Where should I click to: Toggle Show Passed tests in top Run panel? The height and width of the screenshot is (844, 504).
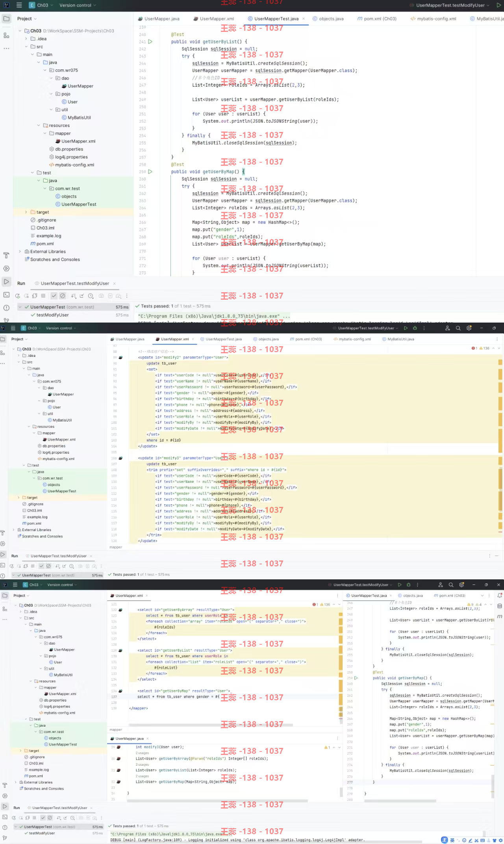(54, 296)
